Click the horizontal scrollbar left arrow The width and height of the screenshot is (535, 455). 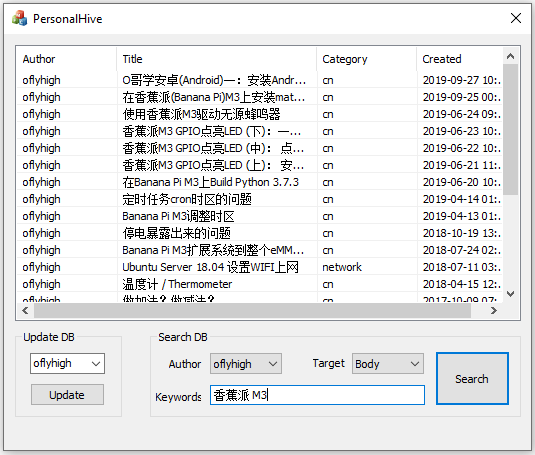point(25,310)
